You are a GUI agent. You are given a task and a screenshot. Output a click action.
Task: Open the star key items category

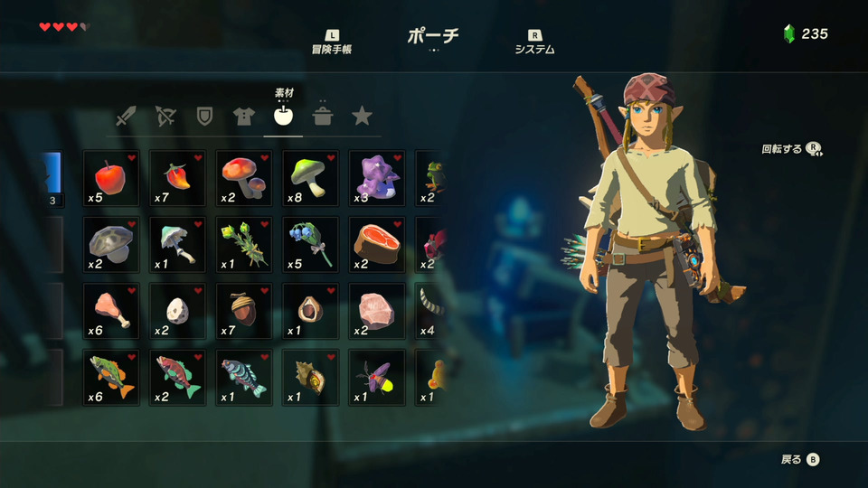click(362, 117)
